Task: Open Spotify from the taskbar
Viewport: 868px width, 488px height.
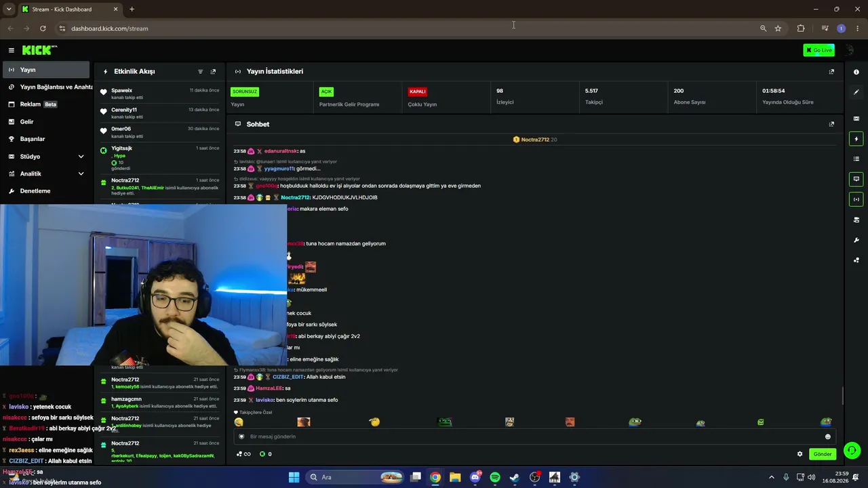Action: point(495,477)
